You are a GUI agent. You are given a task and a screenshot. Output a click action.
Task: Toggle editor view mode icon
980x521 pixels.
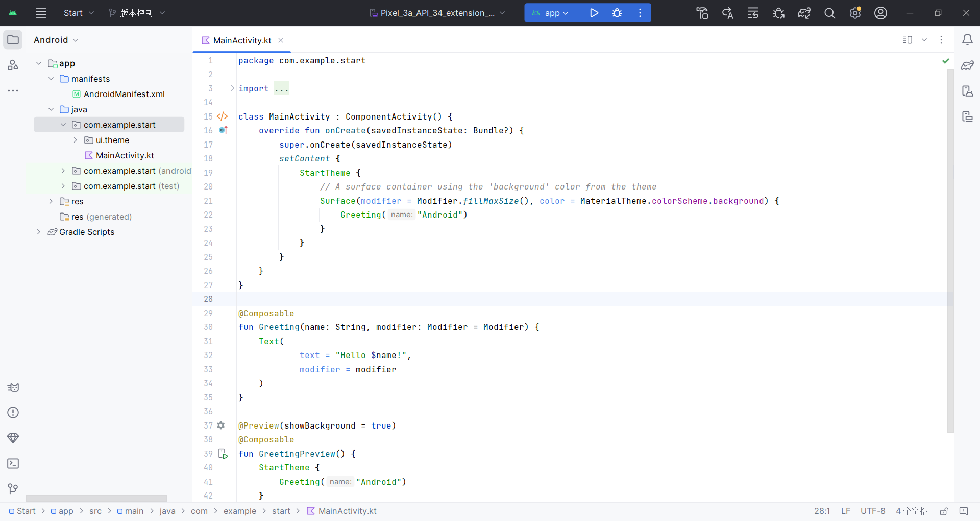point(908,40)
